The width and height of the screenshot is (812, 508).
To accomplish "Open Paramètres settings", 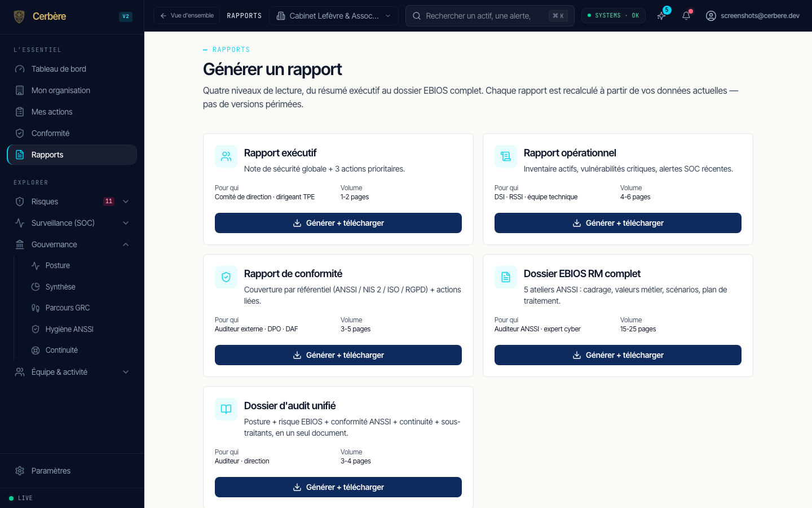I will tap(72, 471).
